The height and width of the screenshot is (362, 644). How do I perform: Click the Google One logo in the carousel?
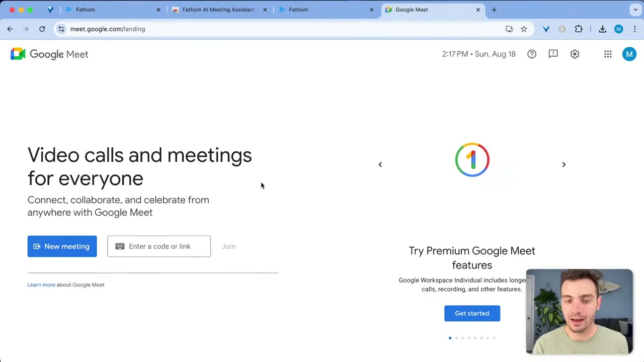coord(472,160)
